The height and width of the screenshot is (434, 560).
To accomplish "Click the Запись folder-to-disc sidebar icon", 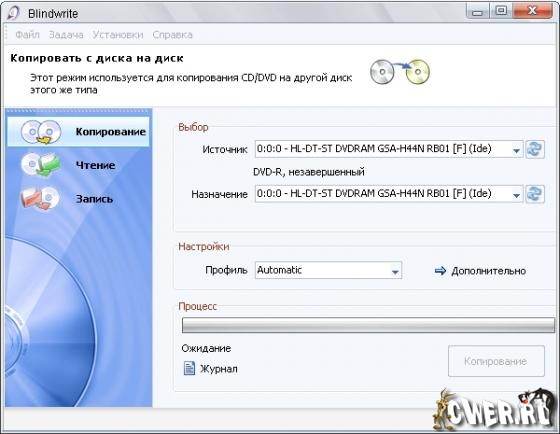I will 40,198.
